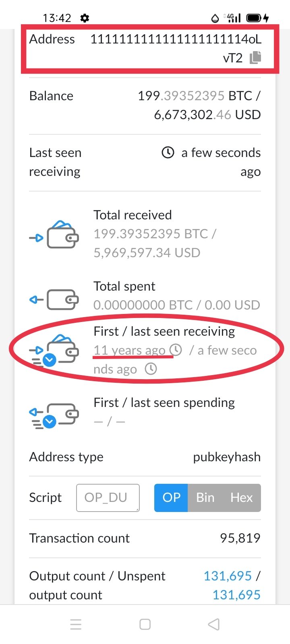Viewport: 290px width, 644px height.
Task: Click the clock icon after the last-seen receiving time
Action: coord(151,369)
